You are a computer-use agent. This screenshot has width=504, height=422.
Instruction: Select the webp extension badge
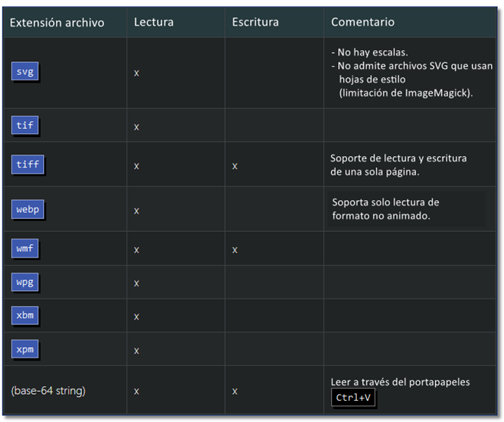[27, 210]
